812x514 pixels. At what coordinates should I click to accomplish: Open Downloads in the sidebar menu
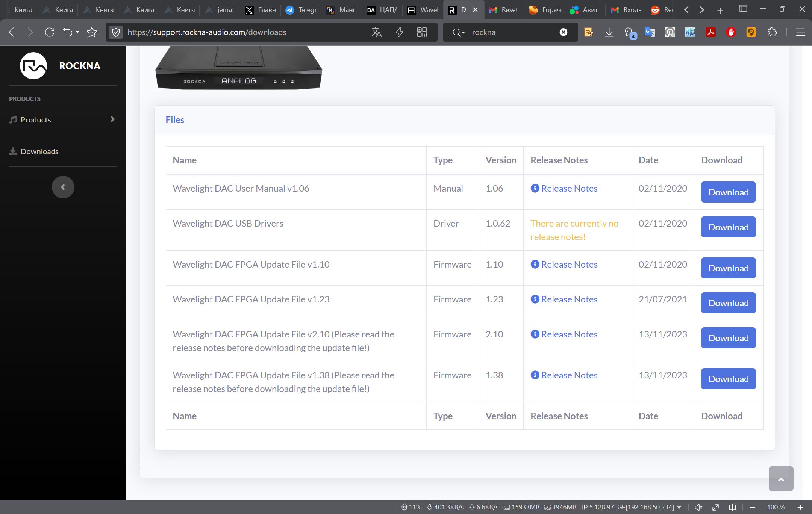pyautogui.click(x=39, y=151)
